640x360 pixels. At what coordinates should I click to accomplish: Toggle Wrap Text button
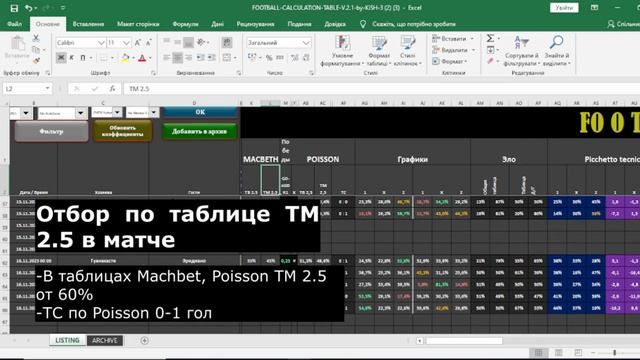click(227, 42)
